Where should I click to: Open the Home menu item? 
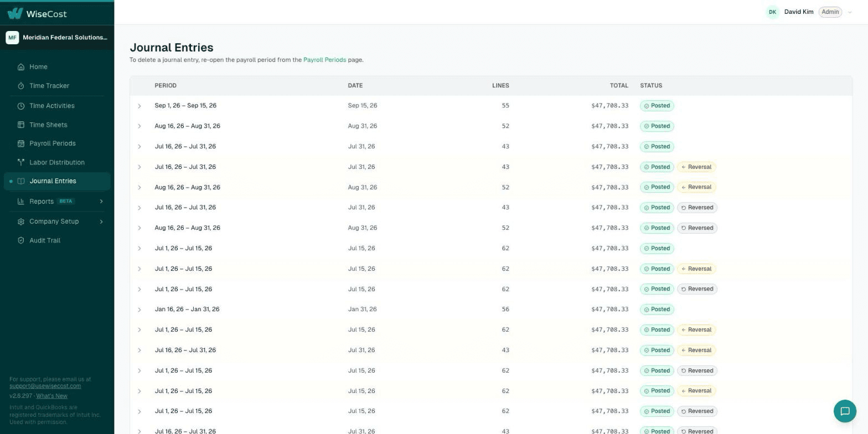[x=57, y=67]
